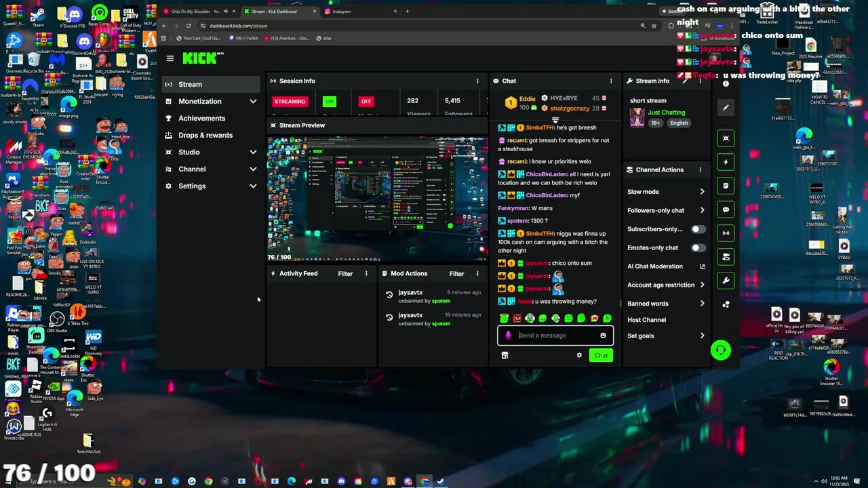868x488 pixels.
Task: Open the Stream sidebar item
Action: click(x=210, y=84)
